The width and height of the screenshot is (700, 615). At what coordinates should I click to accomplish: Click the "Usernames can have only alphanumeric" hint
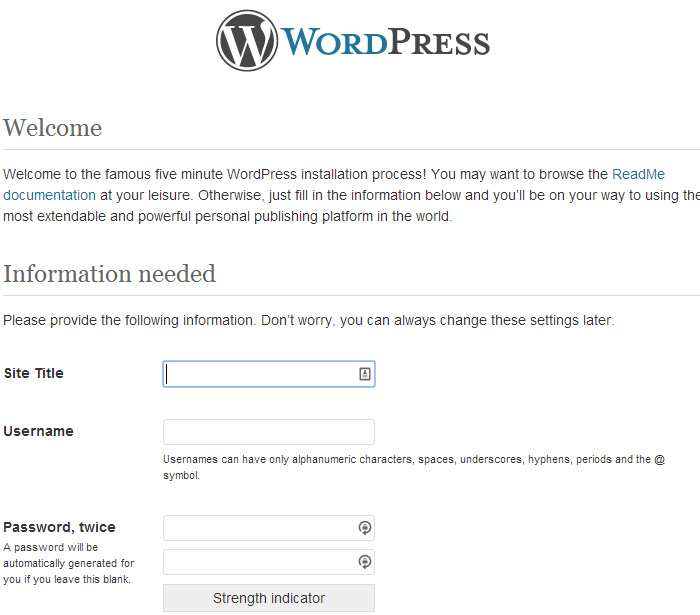414,467
